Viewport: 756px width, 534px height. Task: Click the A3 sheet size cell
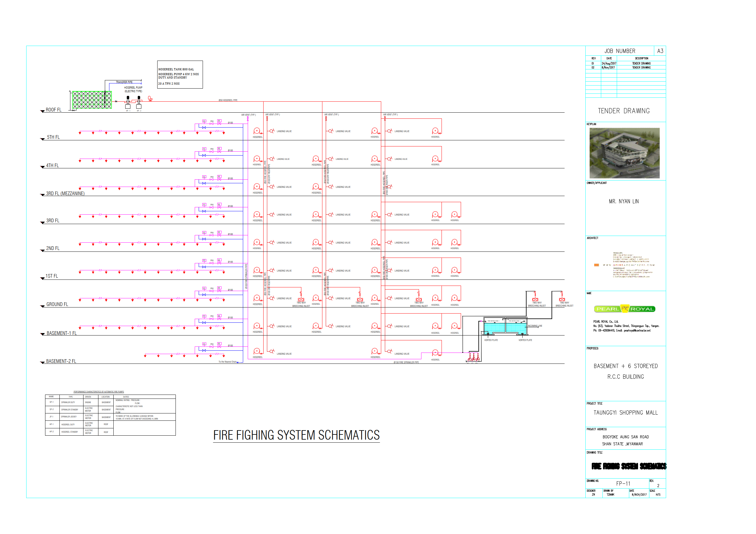660,51
